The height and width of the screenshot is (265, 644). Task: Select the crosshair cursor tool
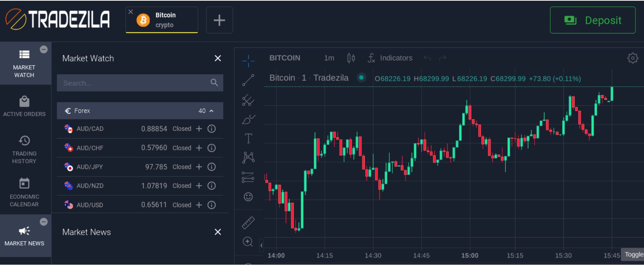point(248,61)
